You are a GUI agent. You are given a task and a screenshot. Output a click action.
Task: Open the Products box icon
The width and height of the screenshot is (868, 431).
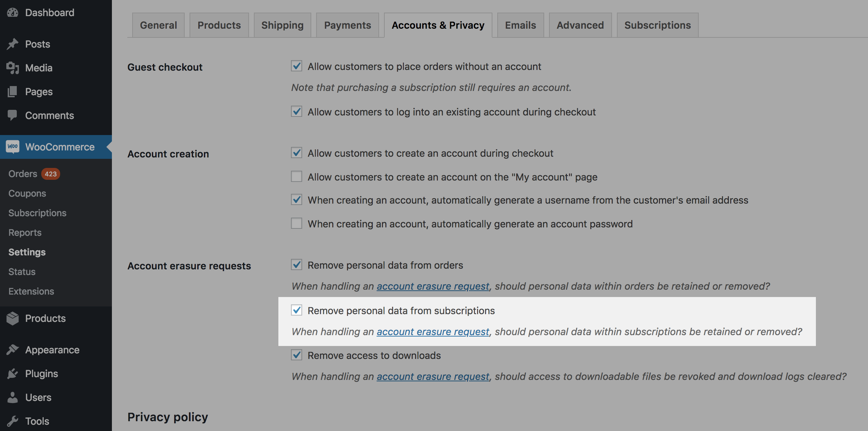13,318
